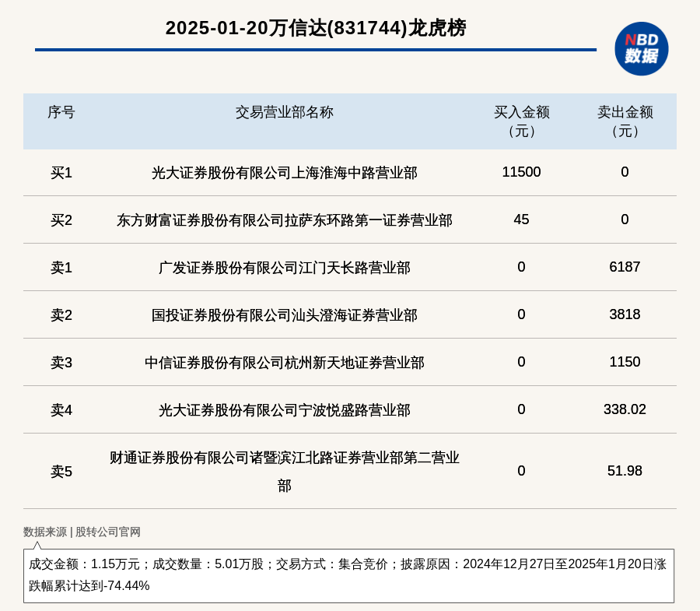Click the buy amount 0 in 卖1 row

521,267
